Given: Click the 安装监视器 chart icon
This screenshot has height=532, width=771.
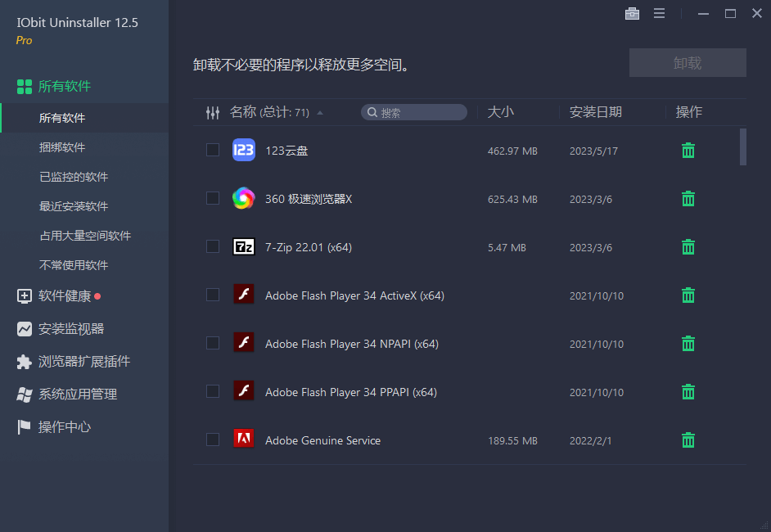Looking at the screenshot, I should [x=24, y=329].
